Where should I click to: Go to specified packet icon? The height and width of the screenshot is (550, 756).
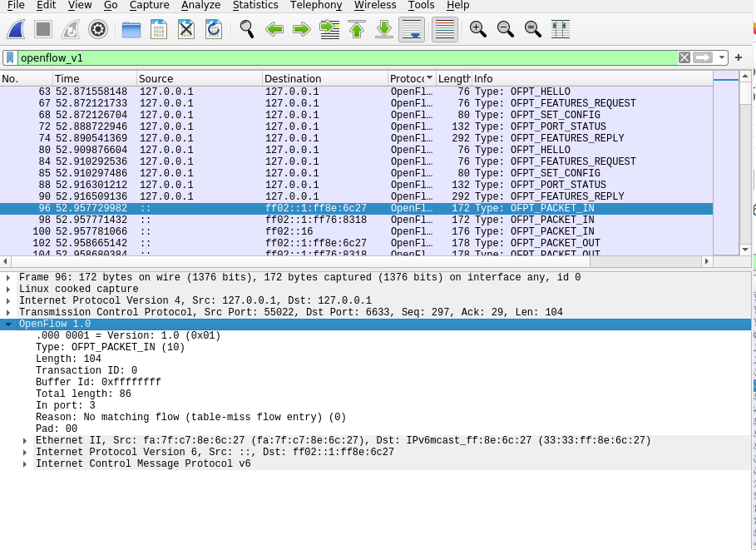329,29
